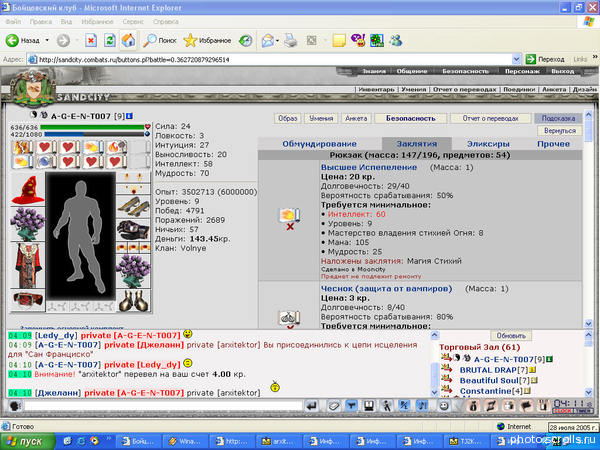Click the Print printer icon

coord(291,41)
